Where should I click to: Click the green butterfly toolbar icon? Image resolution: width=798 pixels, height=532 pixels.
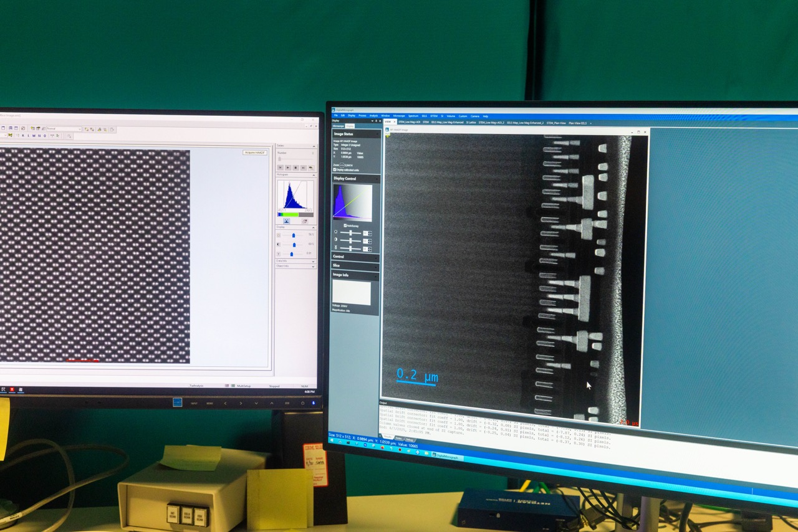(x=11, y=135)
